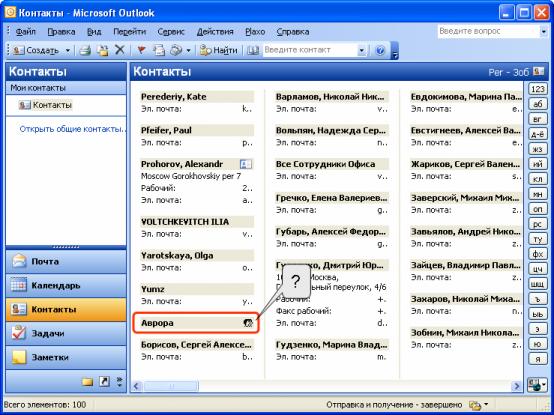Open the Открыть общие контакты link
Viewport: 554px width, 415px height.
pos(73,129)
